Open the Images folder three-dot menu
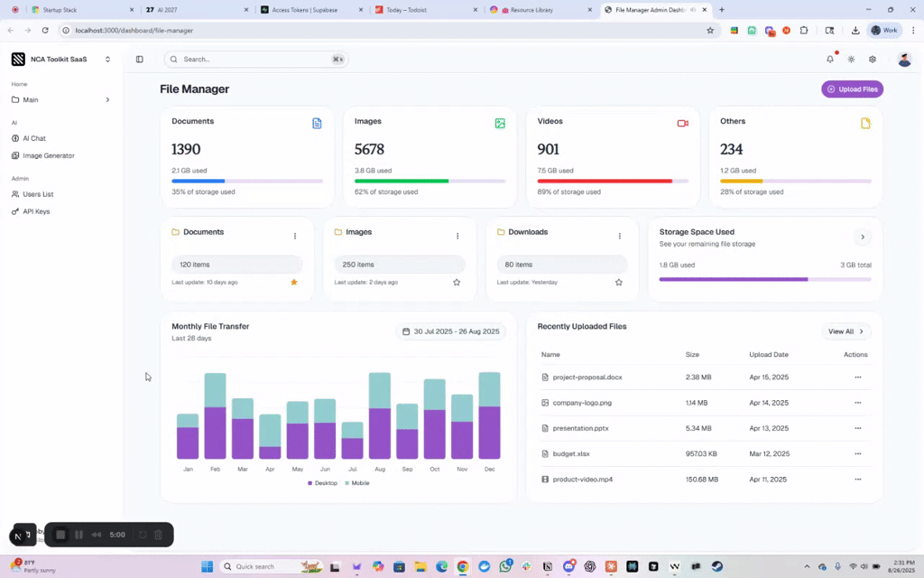The width and height of the screenshot is (924, 578). (457, 236)
